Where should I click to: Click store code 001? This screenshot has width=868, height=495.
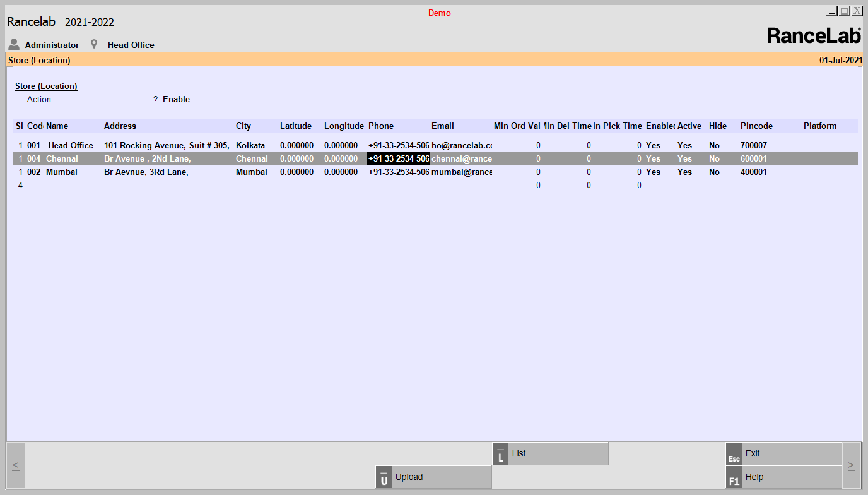point(33,146)
